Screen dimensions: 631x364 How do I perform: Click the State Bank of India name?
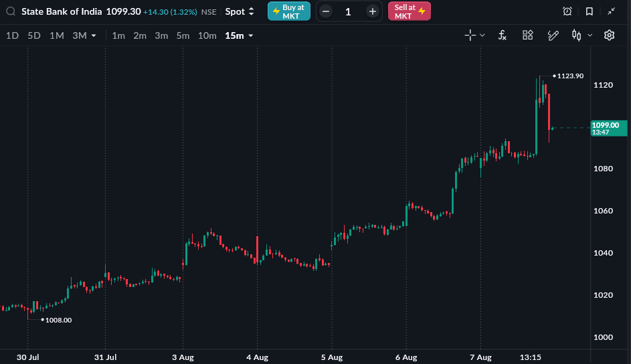click(x=62, y=11)
